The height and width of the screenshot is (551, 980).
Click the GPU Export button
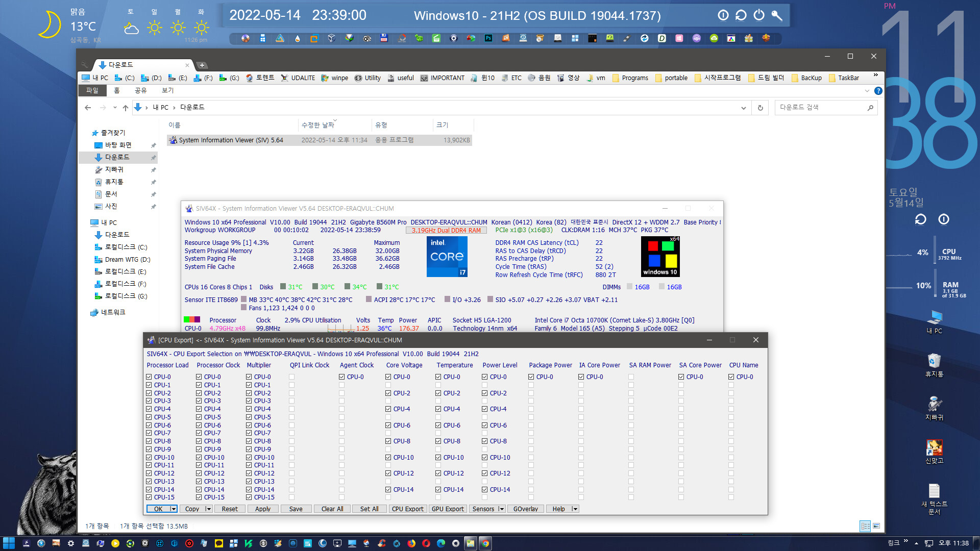(x=448, y=509)
